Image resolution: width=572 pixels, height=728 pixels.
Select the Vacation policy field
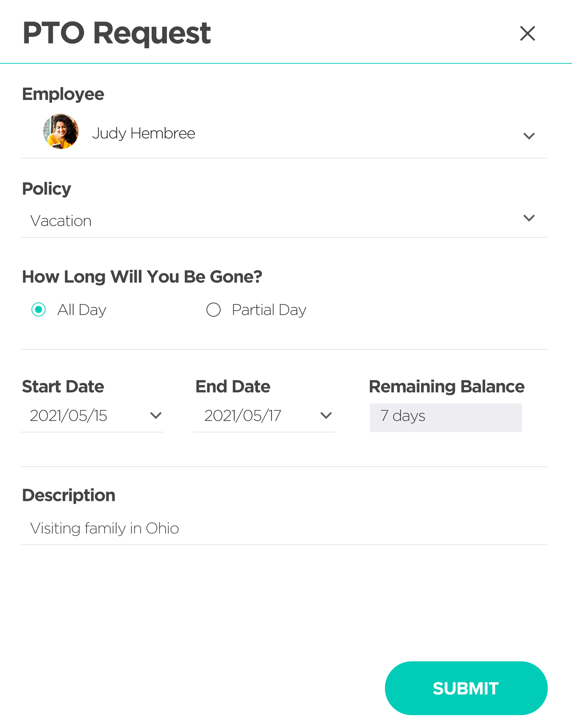[x=284, y=221]
